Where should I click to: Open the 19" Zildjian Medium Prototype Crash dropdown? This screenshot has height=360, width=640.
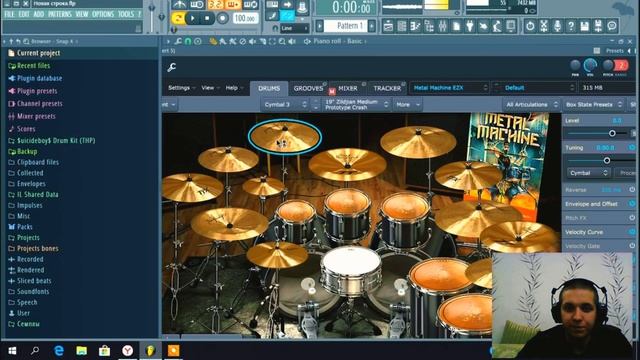(x=356, y=105)
